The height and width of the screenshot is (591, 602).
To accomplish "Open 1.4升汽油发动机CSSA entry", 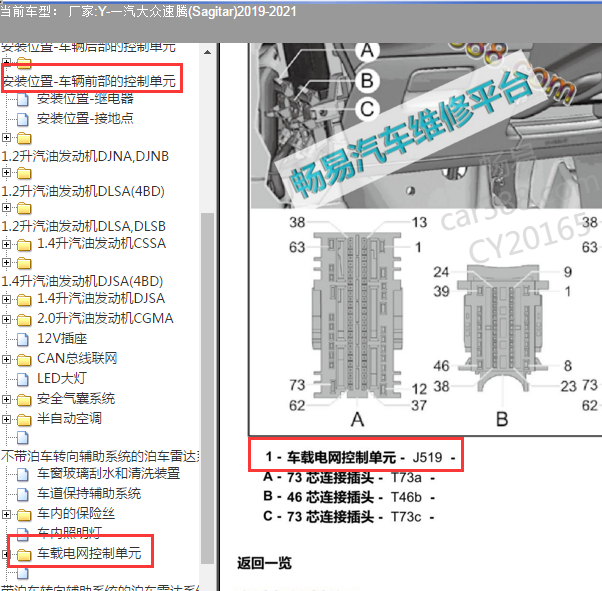I will [x=102, y=243].
